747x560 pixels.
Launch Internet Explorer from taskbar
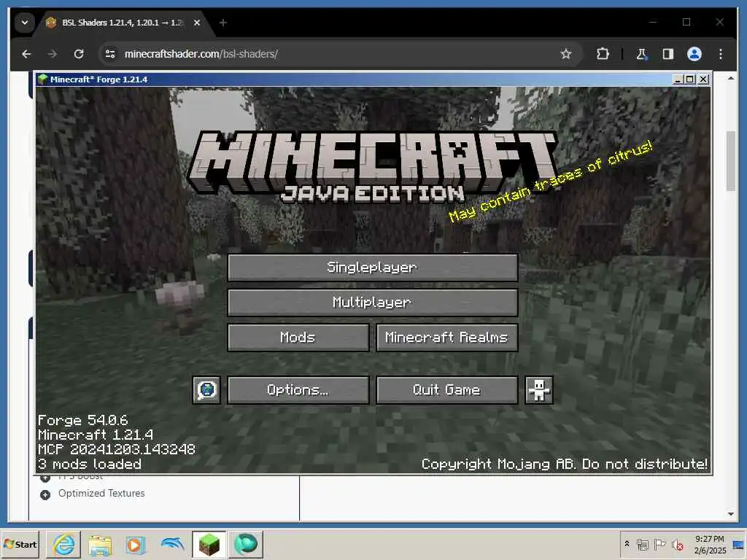pos(63,544)
